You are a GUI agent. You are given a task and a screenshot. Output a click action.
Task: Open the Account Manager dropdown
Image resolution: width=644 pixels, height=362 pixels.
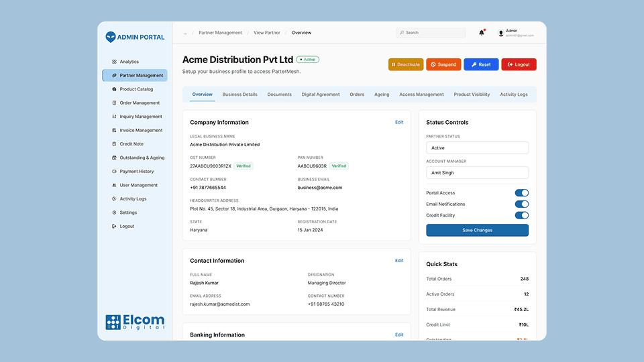(477, 172)
